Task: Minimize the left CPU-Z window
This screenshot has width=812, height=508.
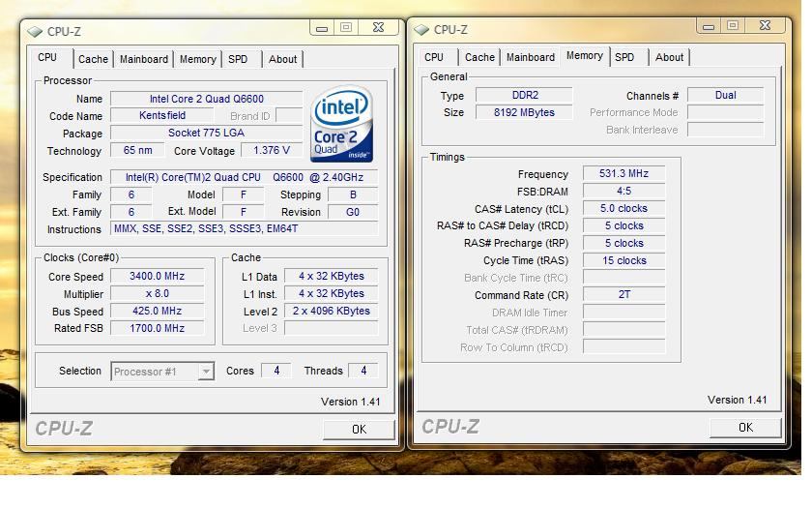Action: click(x=322, y=28)
